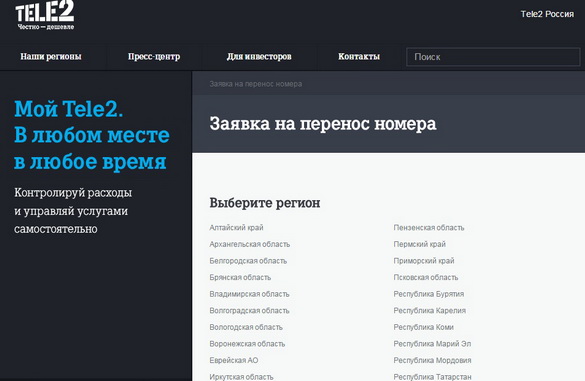Choose the Еврейская АО region
Viewport: 585px width, 381px height.
[x=234, y=360]
